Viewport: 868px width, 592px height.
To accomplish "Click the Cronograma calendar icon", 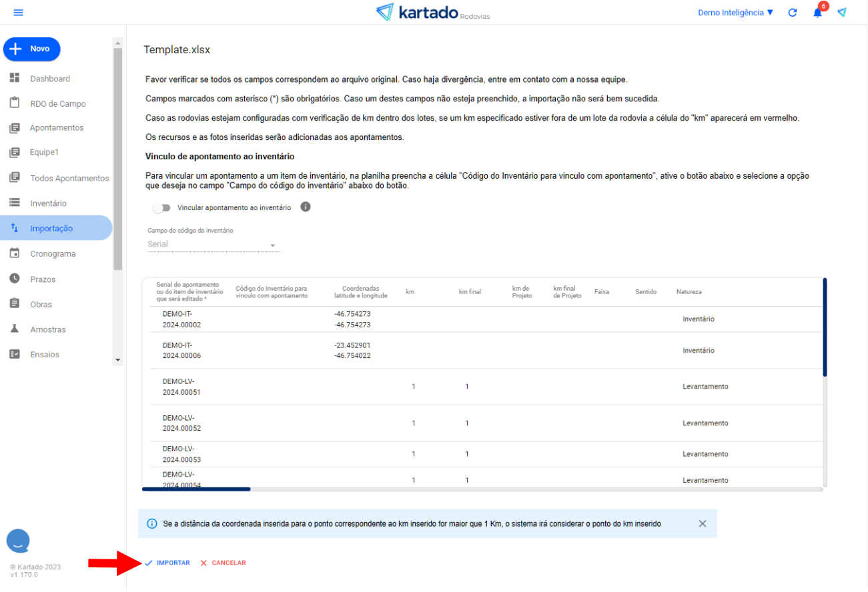I will point(15,253).
